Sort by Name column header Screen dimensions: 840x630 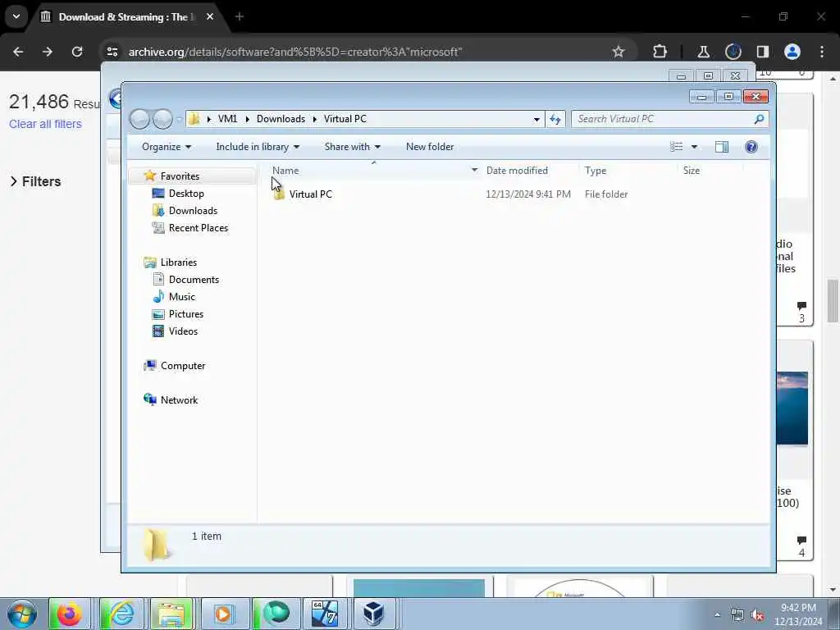(x=285, y=171)
